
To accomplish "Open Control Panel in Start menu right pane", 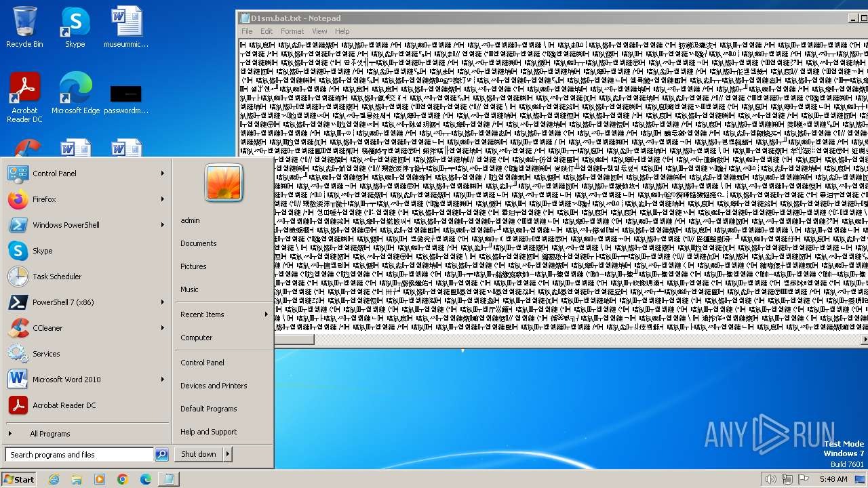I will pyautogui.click(x=202, y=363).
